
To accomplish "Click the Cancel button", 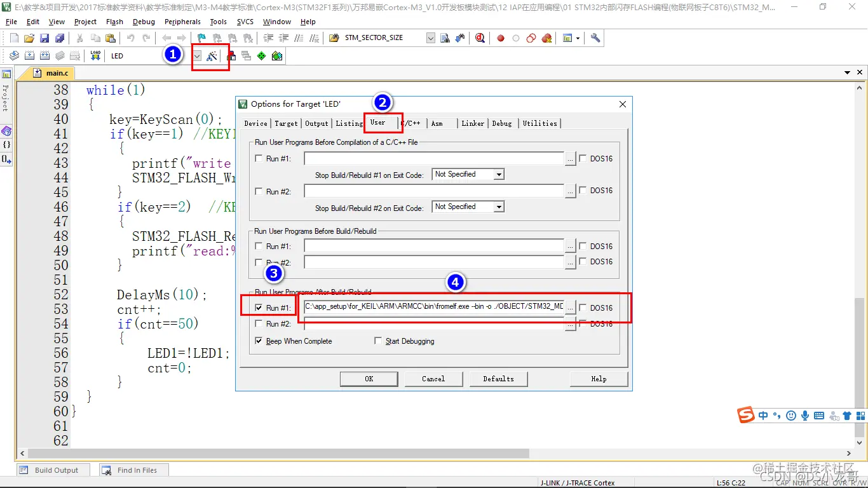I will [x=433, y=379].
